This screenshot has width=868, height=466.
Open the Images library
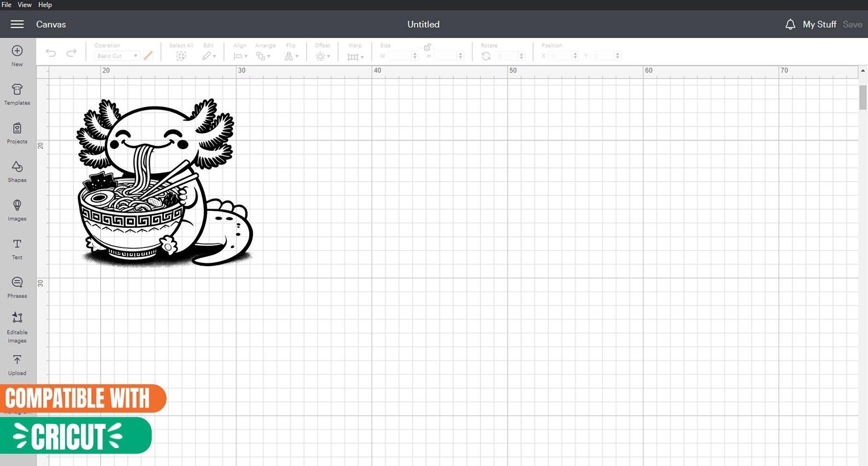(17, 210)
